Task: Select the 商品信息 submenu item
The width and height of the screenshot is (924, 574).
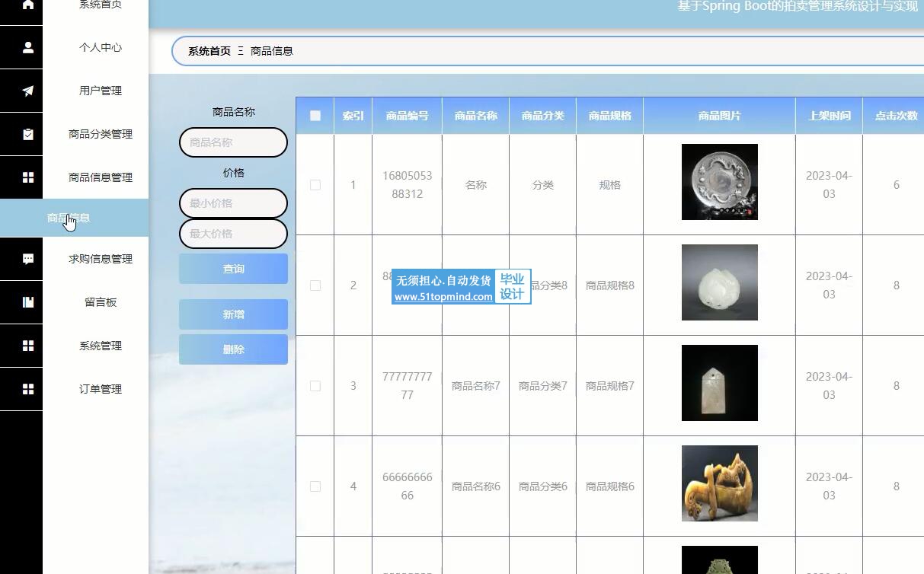Action: [74, 218]
